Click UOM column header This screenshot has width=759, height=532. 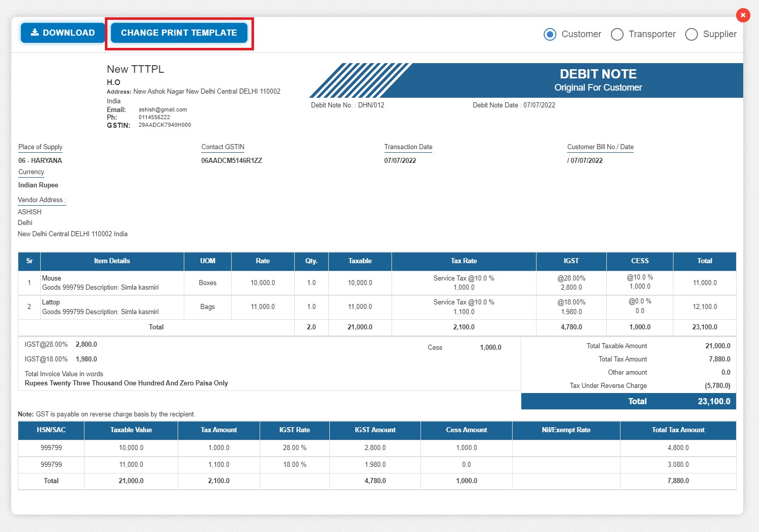(208, 261)
